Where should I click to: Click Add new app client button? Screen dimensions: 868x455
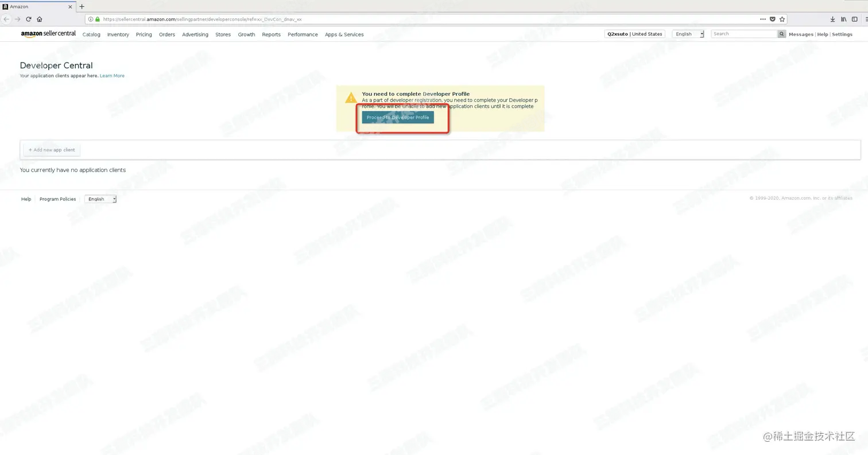tap(52, 150)
